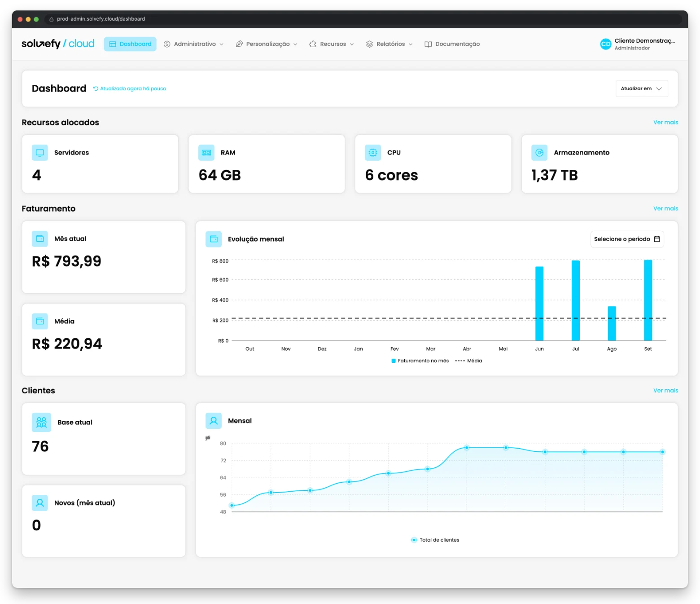Viewport: 700px width, 604px height.
Task: Click the R$ 793,99 current month value
Action: pos(66,261)
